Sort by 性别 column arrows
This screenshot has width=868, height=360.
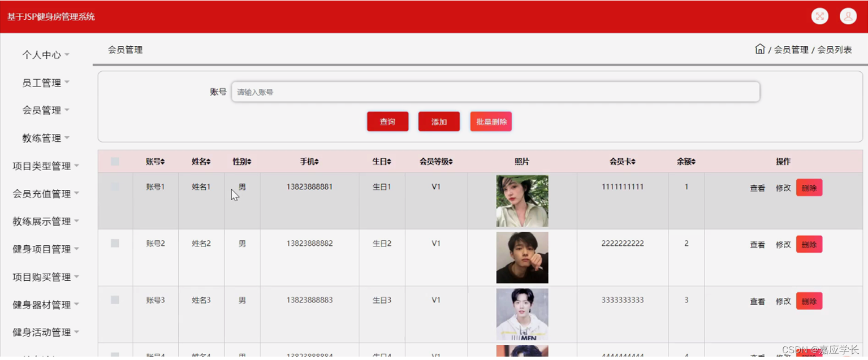pos(249,162)
